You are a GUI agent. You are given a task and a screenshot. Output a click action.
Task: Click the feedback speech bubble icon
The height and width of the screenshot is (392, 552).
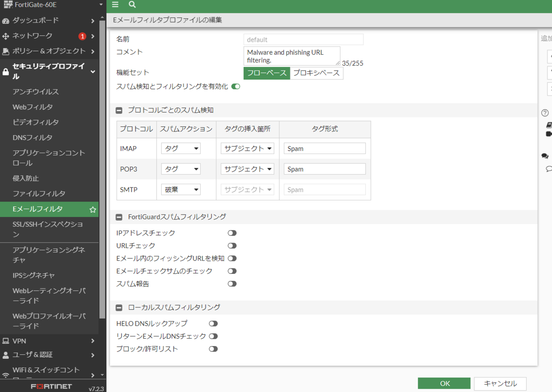tap(545, 156)
